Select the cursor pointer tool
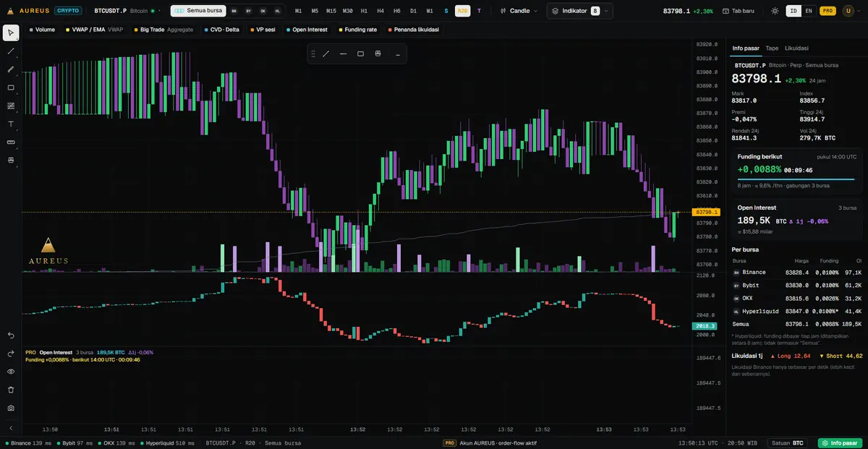The width and height of the screenshot is (868, 449). [x=11, y=33]
